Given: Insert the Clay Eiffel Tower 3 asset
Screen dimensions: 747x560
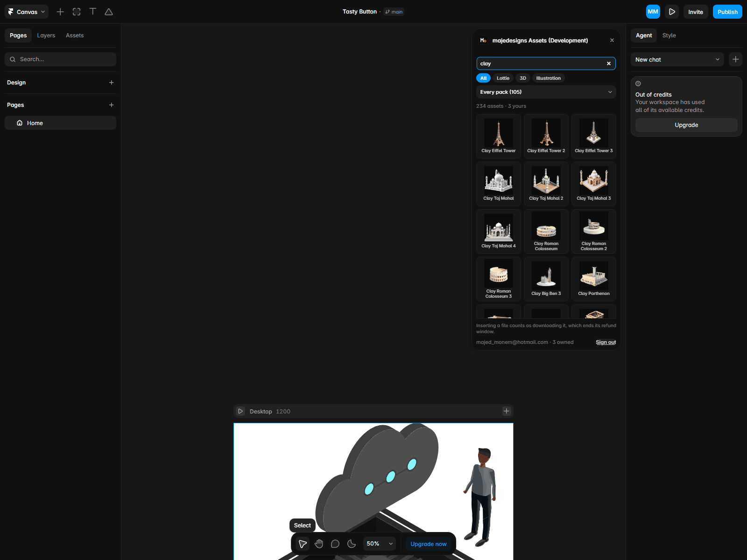Looking at the screenshot, I should pyautogui.click(x=594, y=136).
